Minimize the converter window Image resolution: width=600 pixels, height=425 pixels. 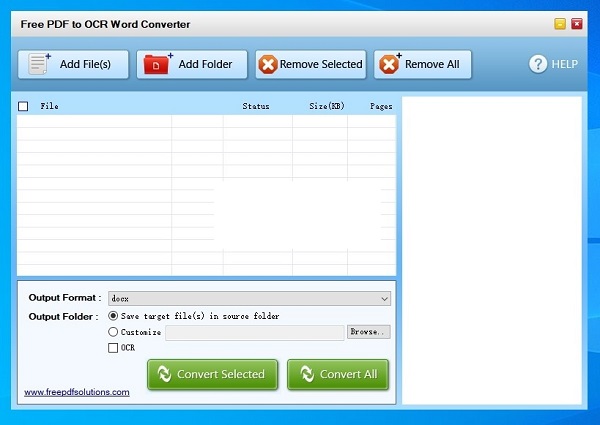tap(560, 24)
